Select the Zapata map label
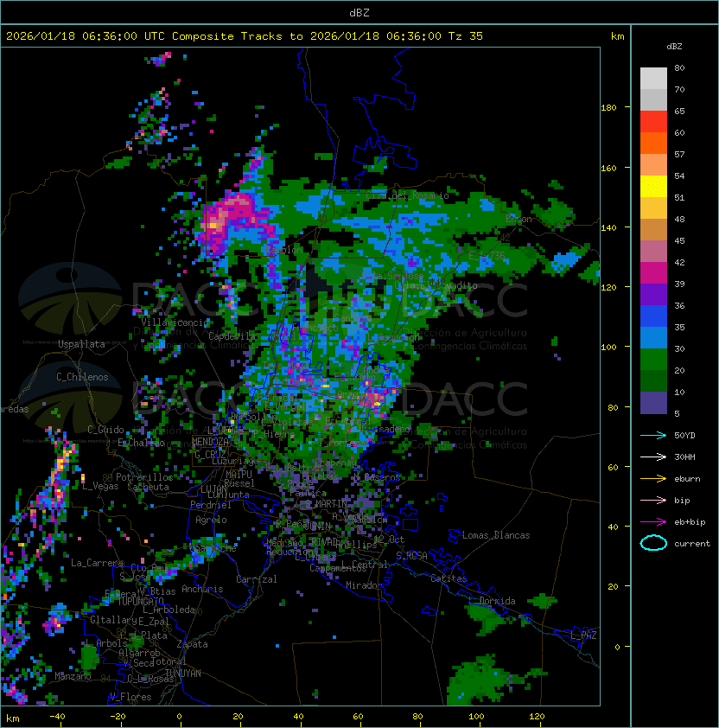 [x=192, y=644]
